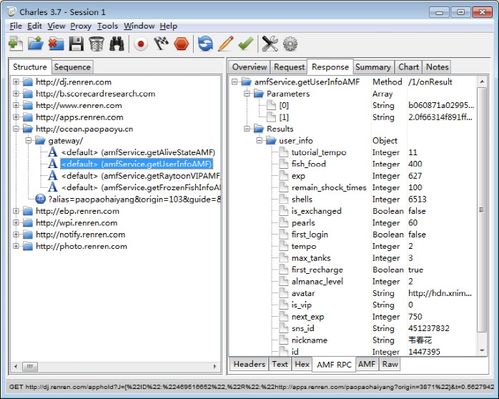The image size is (499, 399).
Task: Switch to the Overview tab
Action: (x=249, y=67)
